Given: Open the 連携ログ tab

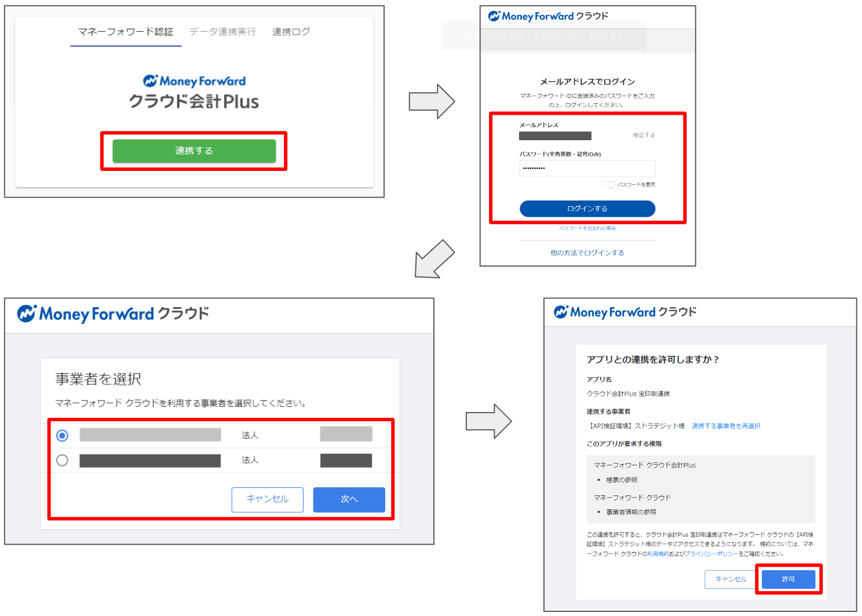Looking at the screenshot, I should point(291,32).
